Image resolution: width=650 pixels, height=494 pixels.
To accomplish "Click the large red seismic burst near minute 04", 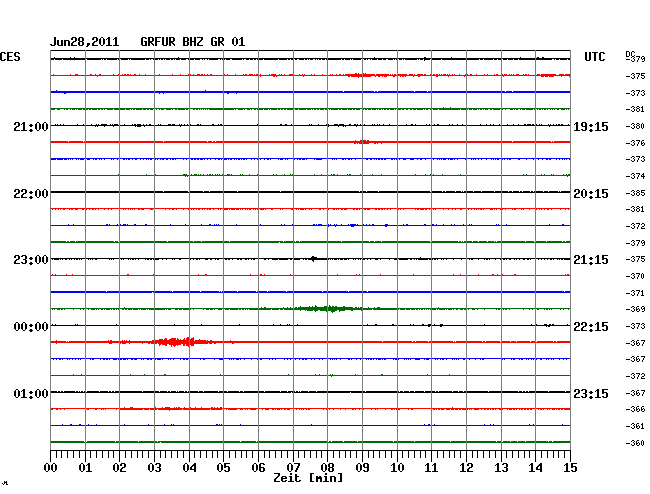I will coord(182,342).
